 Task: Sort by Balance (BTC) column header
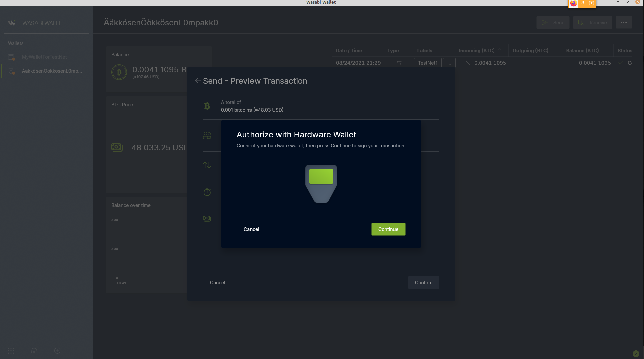point(582,51)
